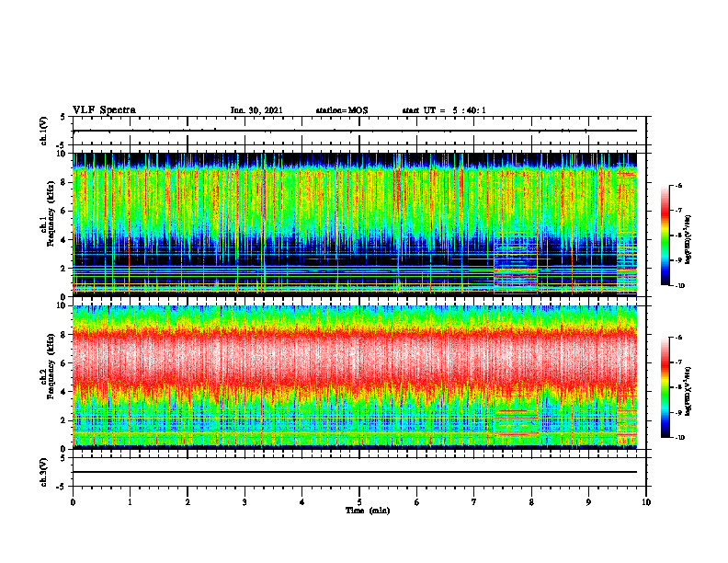Select the date "Jan. 30, 2021" in header
The image size is (728, 563).
coord(256,110)
